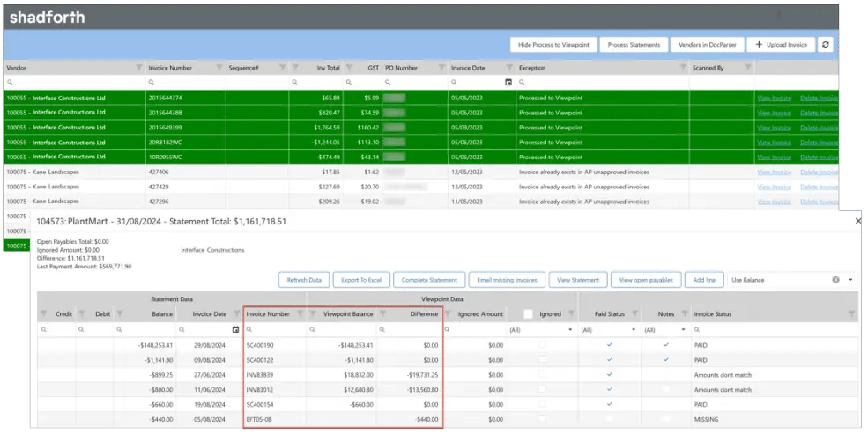Viewport: 868px width, 434px height.
Task: Click the Process Statements button
Action: pyautogui.click(x=634, y=45)
